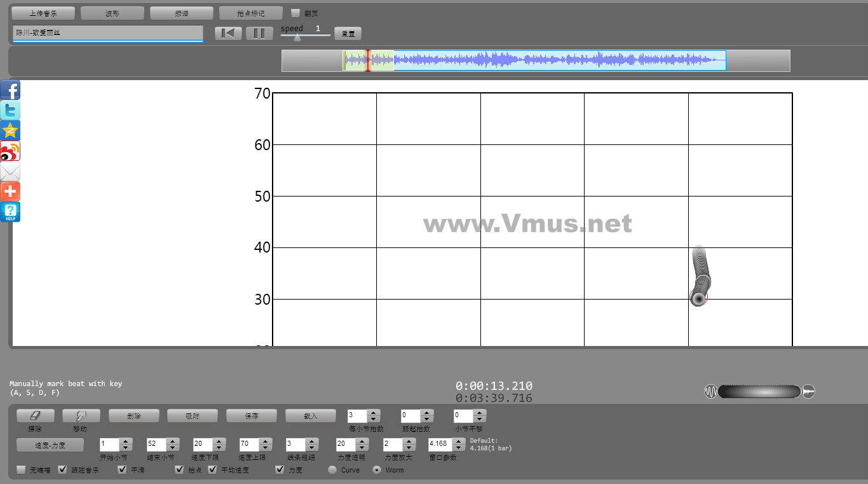The height and width of the screenshot is (484, 868).
Task: Enable the 翻页 page-flip checkbox
Action: [295, 13]
